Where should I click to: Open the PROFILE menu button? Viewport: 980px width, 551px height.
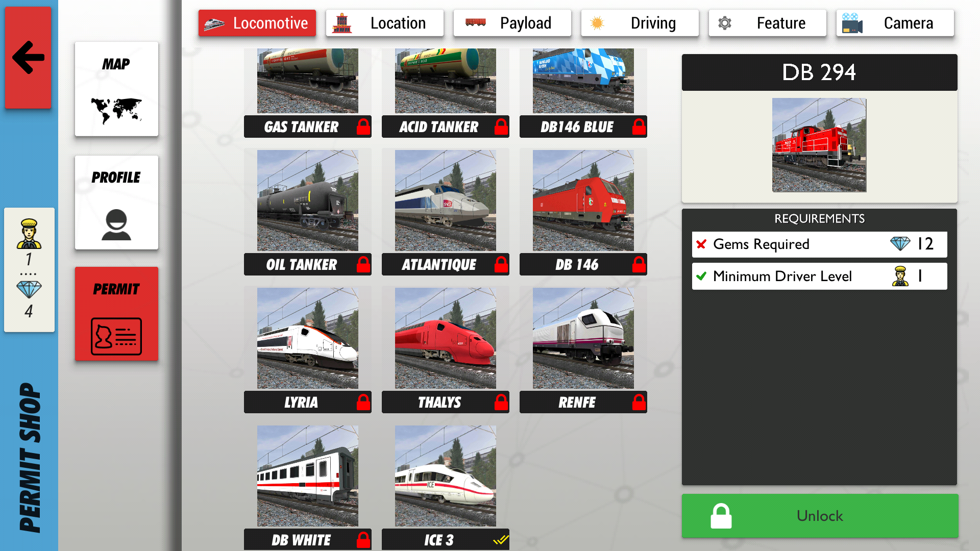click(x=116, y=203)
